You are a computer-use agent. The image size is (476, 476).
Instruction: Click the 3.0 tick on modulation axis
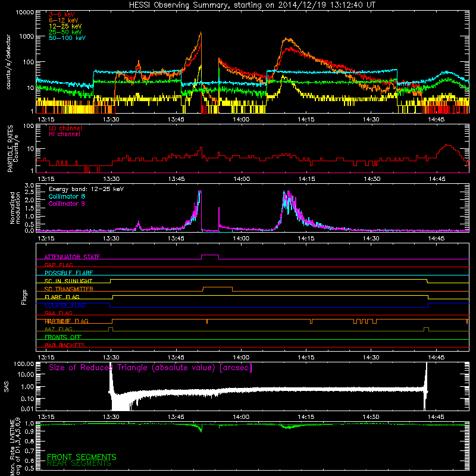click(29, 185)
